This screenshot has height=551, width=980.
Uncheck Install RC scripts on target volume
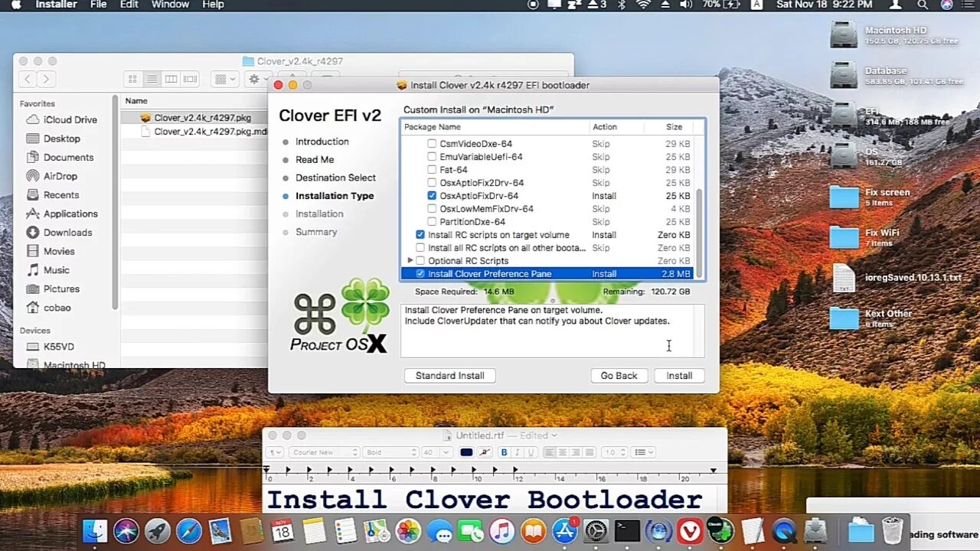[x=420, y=235]
